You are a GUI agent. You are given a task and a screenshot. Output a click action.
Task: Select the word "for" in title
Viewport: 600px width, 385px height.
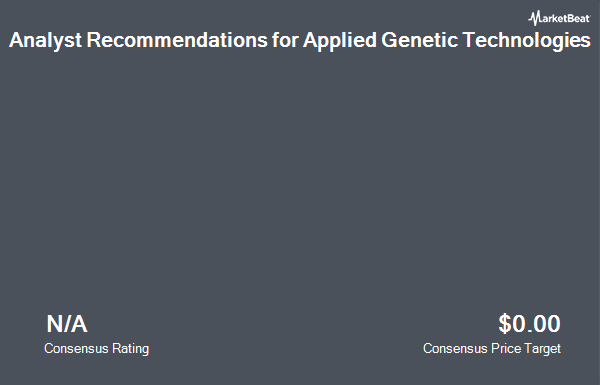point(285,40)
